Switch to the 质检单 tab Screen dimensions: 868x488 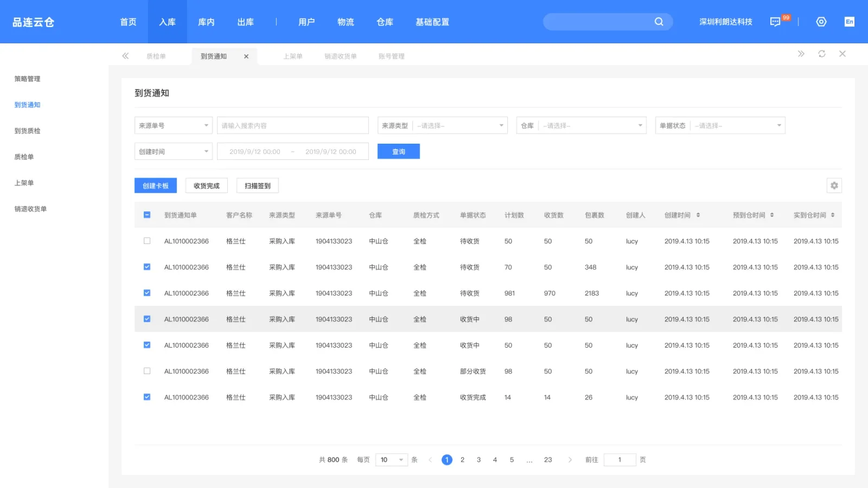(x=156, y=56)
